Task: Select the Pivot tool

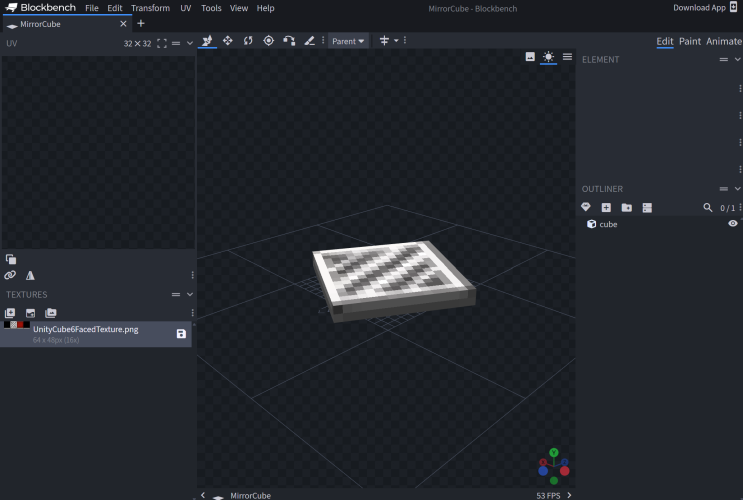Action: [x=269, y=41]
